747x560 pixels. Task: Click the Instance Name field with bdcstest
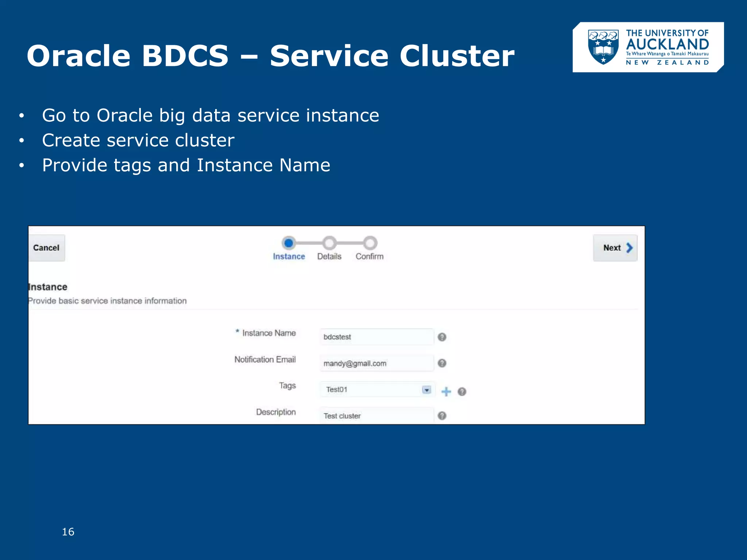(376, 337)
